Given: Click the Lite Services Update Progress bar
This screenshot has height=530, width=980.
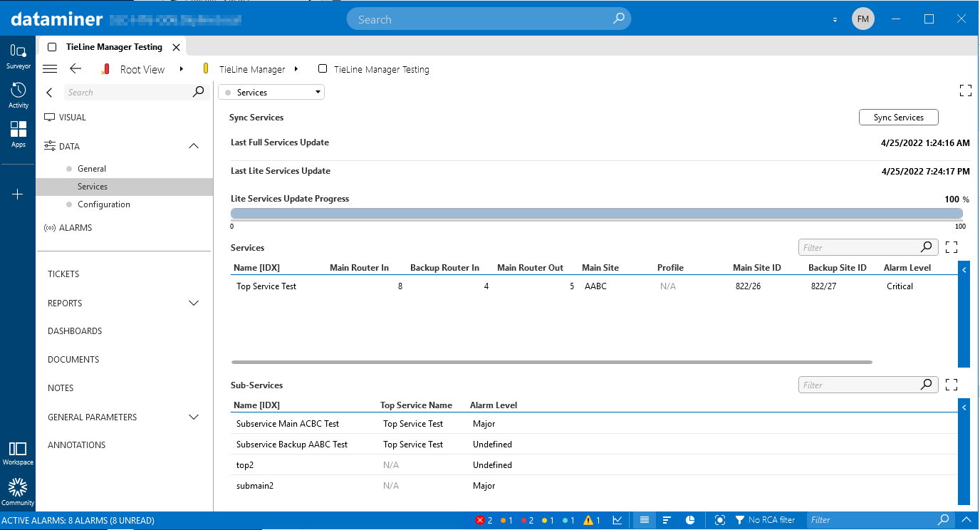Looking at the screenshot, I should coord(597,214).
